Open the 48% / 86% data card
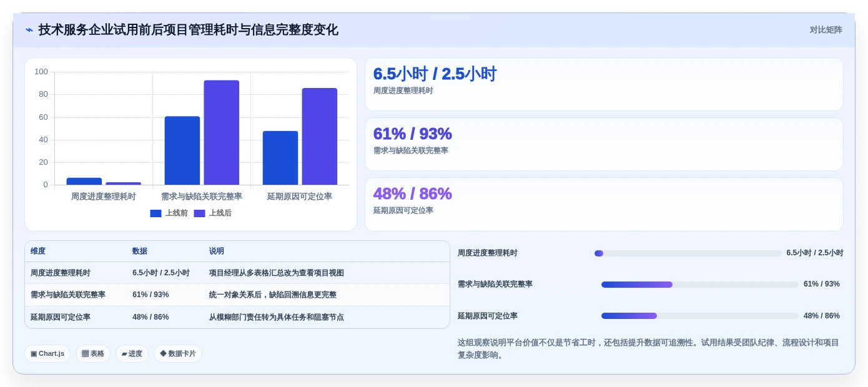The width and height of the screenshot is (868, 387). pos(604,204)
